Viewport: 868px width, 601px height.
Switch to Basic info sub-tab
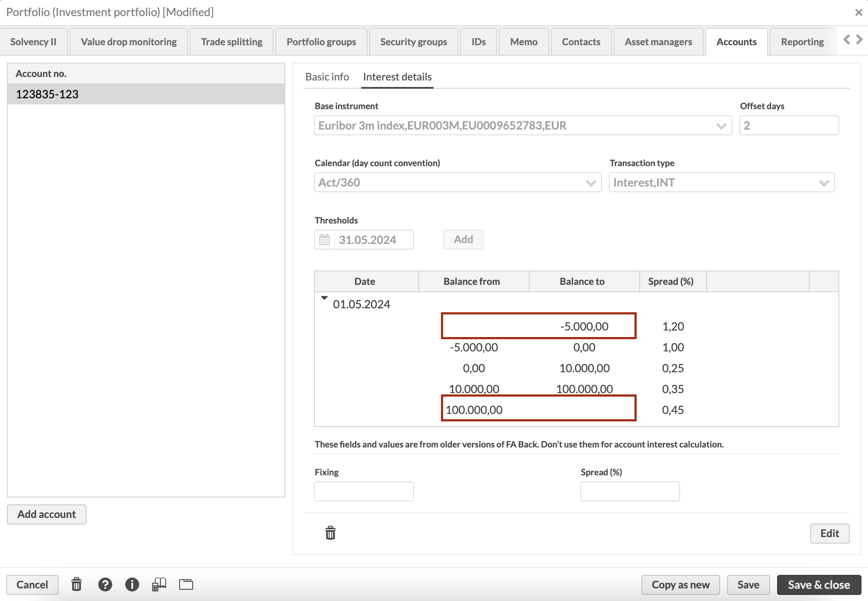tap(327, 77)
